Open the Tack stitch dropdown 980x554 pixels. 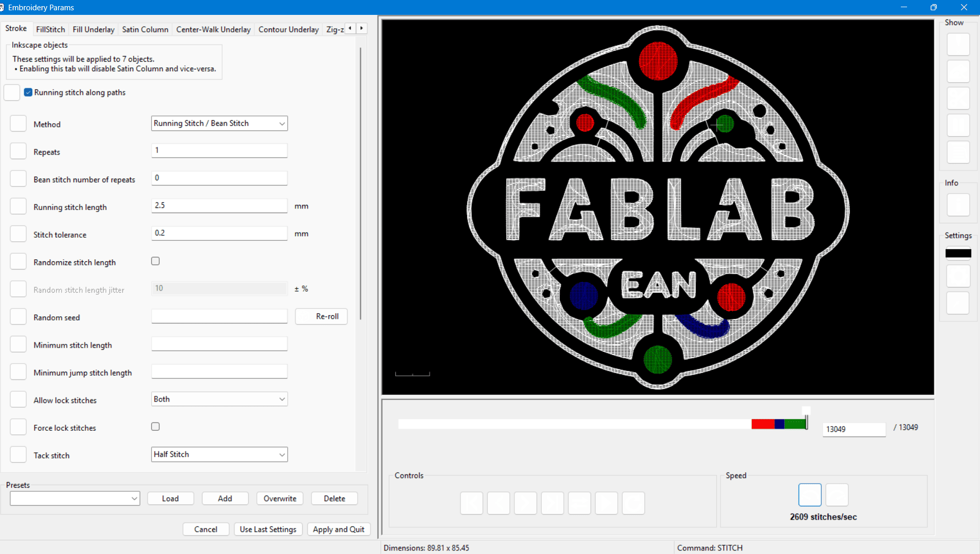[219, 454]
